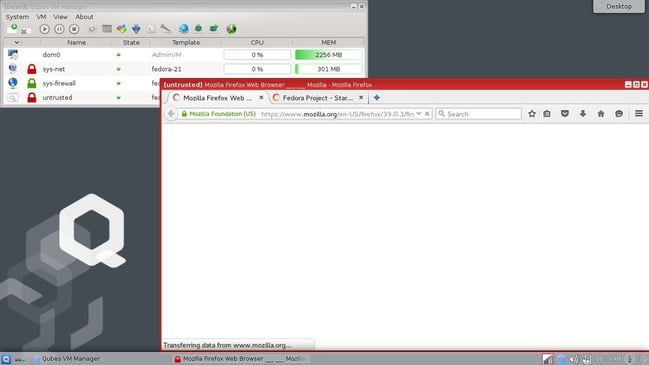Start the selected VM with play button
Screen dimensions: 649x365
coord(44,29)
